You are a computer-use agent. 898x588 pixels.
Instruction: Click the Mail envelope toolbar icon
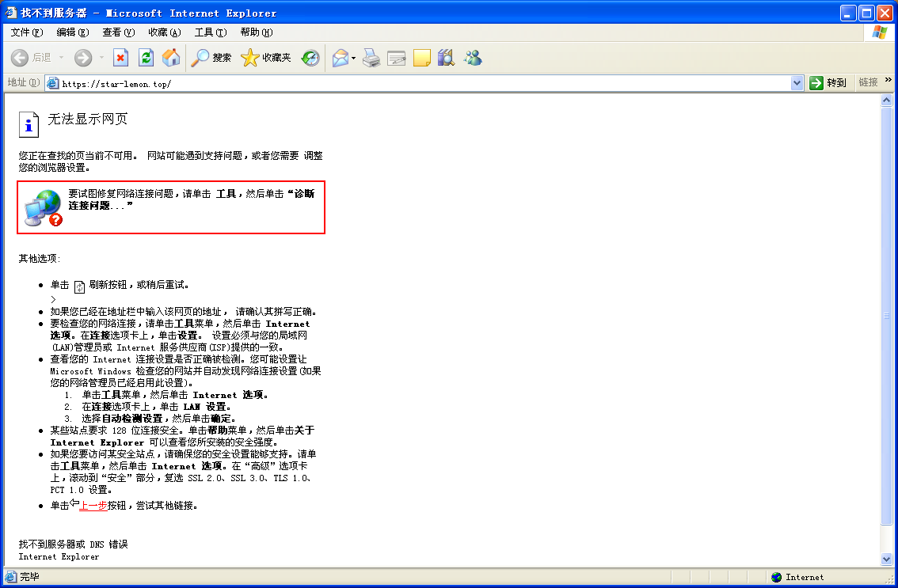[341, 58]
